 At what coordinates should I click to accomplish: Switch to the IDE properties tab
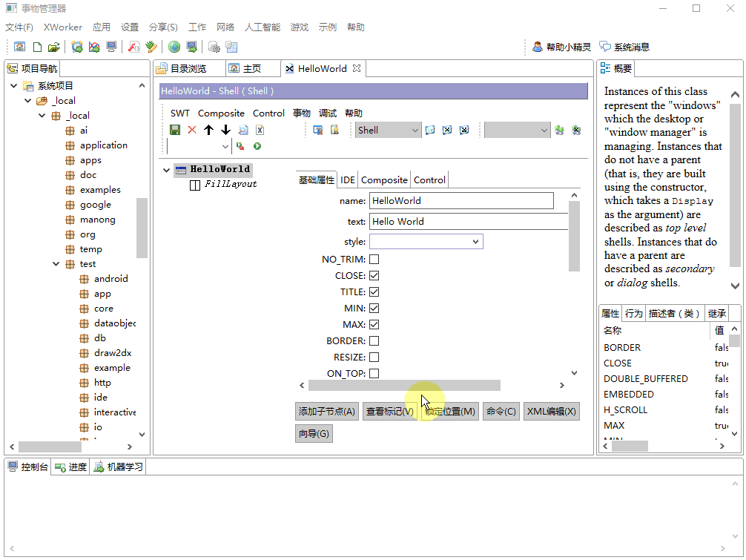[x=347, y=179]
